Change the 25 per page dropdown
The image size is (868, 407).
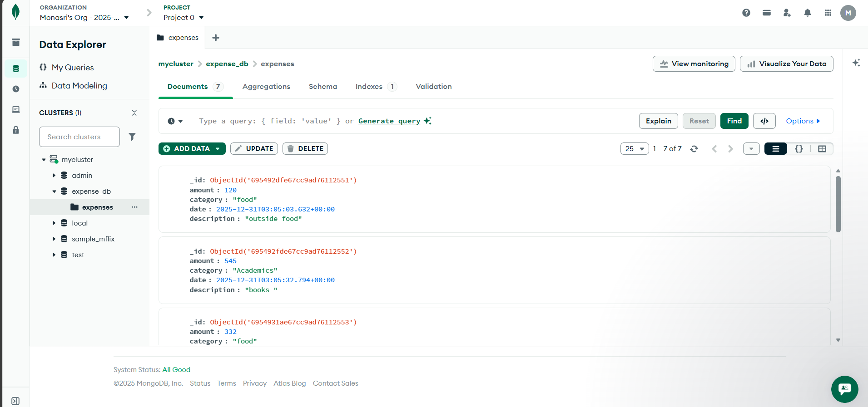(635, 149)
